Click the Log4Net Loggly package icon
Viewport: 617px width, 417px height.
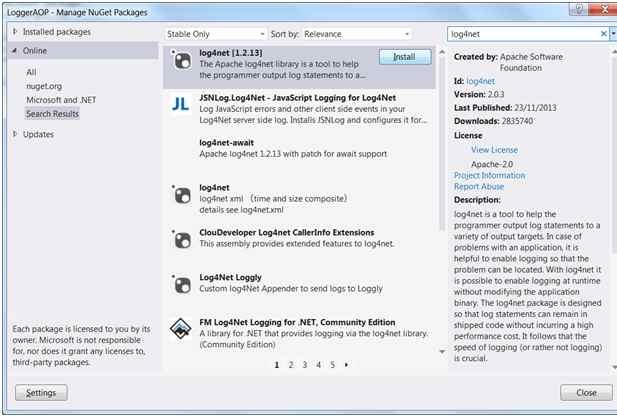point(182,284)
